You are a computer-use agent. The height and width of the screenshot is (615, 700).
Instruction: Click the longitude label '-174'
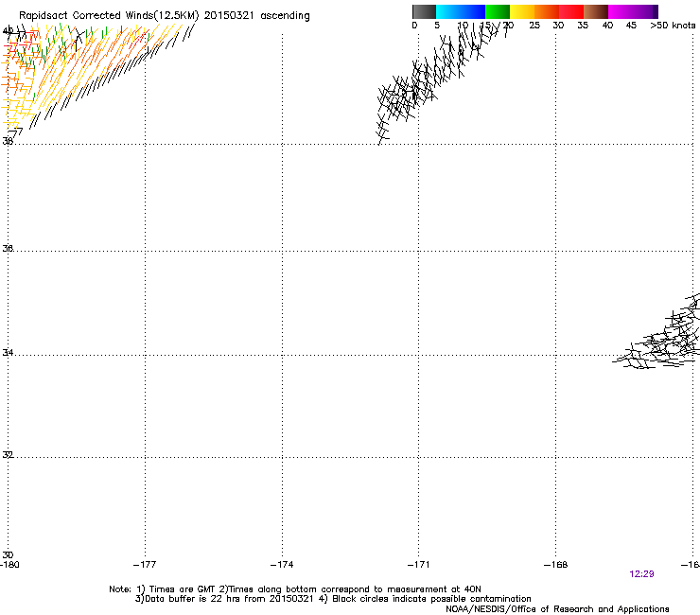pos(282,565)
